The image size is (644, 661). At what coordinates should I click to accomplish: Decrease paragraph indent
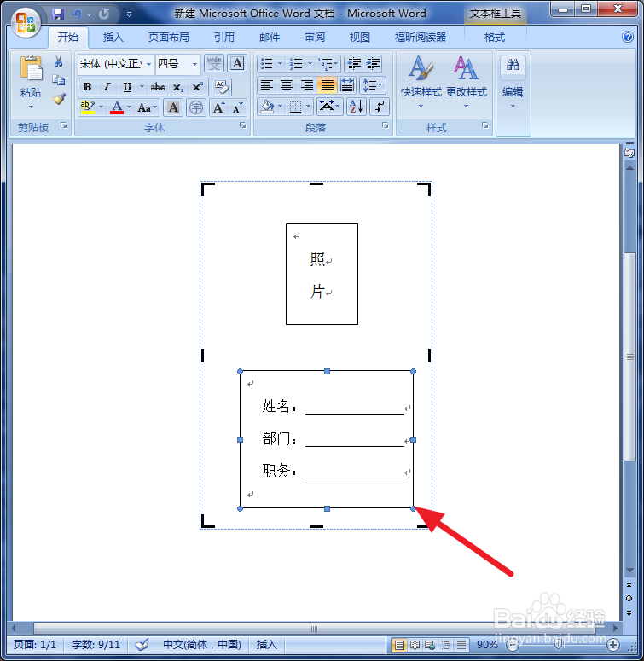(x=354, y=64)
